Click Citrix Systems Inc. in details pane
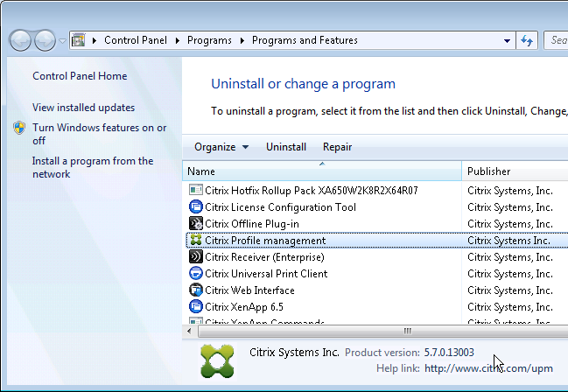 point(294,352)
